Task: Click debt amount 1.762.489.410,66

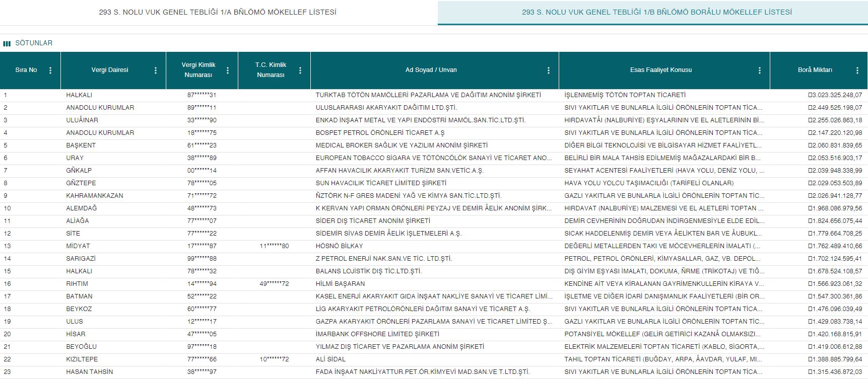Action: [835, 246]
